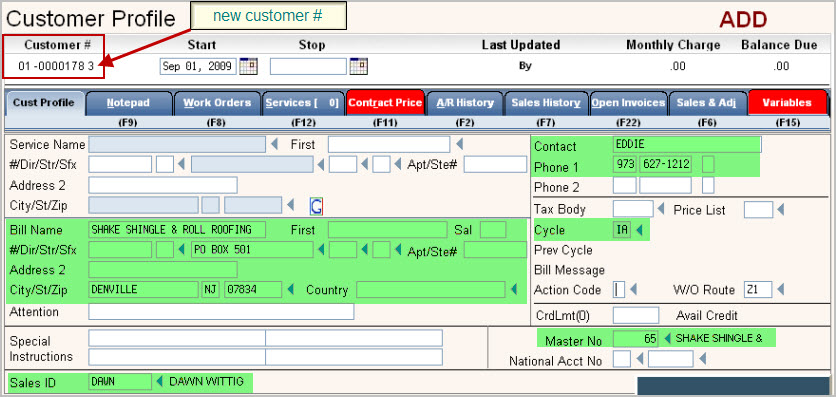Screen dimensions: 836x397
Task: Click first Special Instructions top-left field
Action: coord(177,338)
